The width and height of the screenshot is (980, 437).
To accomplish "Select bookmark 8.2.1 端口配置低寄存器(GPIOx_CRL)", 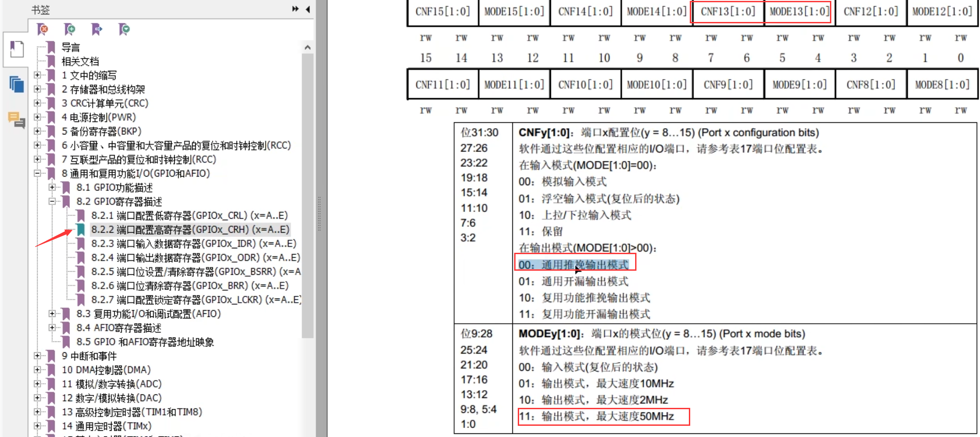I will [x=189, y=216].
